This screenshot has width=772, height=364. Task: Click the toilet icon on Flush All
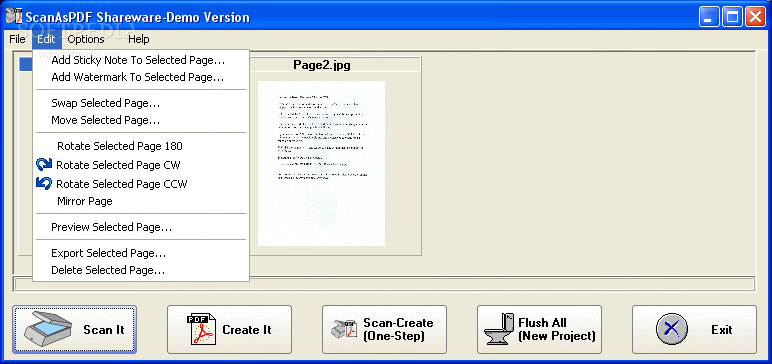[x=500, y=329]
